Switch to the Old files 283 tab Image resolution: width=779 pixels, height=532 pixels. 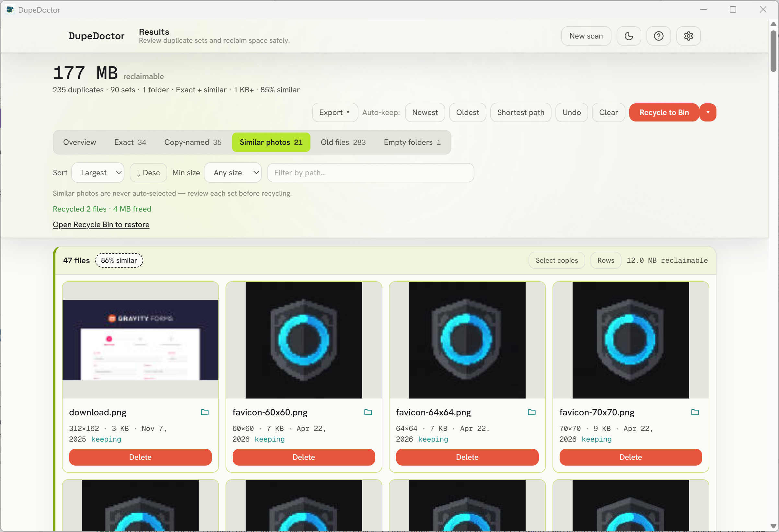(343, 142)
